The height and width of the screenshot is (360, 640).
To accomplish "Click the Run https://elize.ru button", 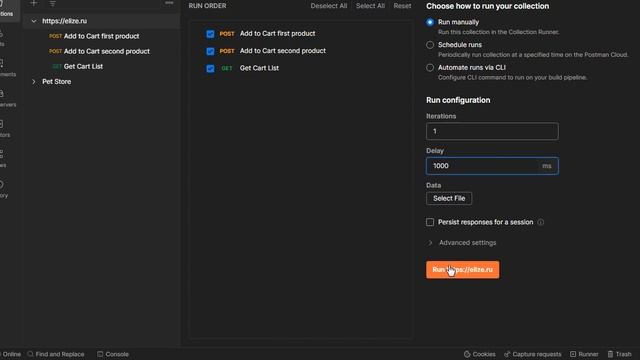I will pyautogui.click(x=462, y=270).
